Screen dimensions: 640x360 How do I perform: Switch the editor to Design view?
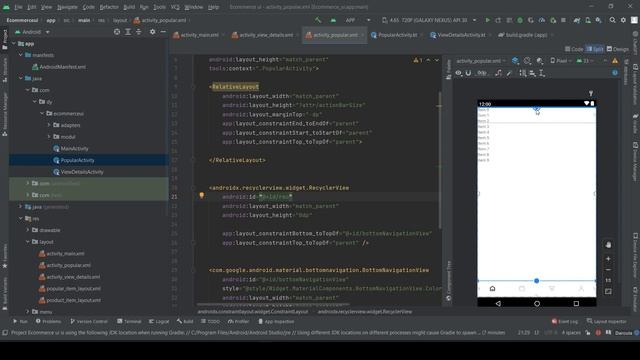(618, 49)
